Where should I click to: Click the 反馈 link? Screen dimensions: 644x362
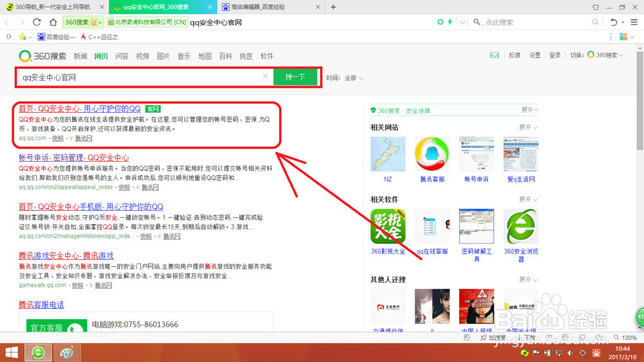tap(515, 55)
